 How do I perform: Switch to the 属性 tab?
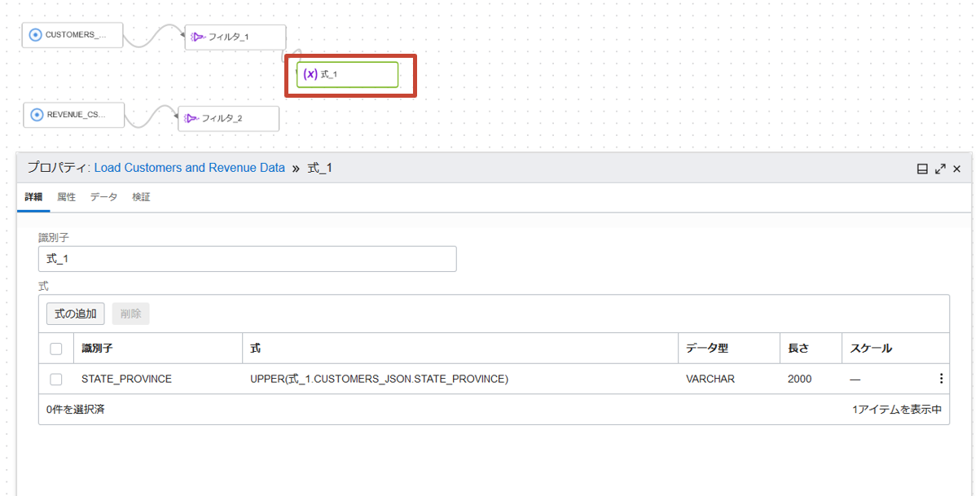click(x=66, y=197)
